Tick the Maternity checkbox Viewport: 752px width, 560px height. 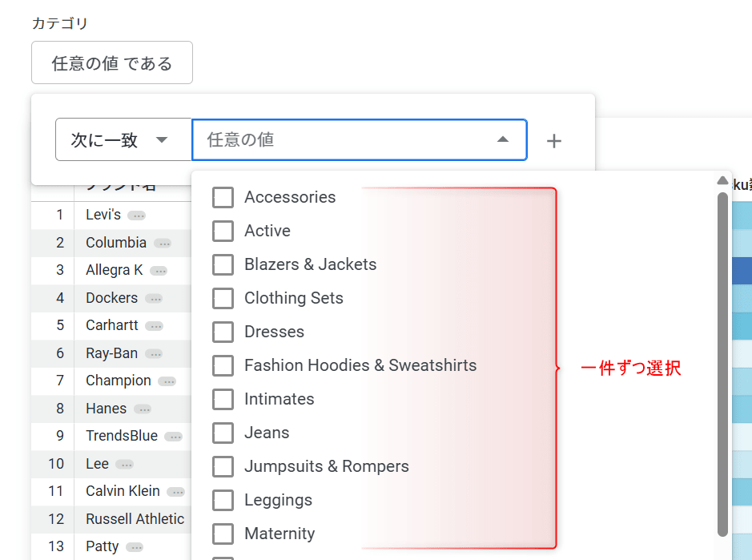point(223,534)
